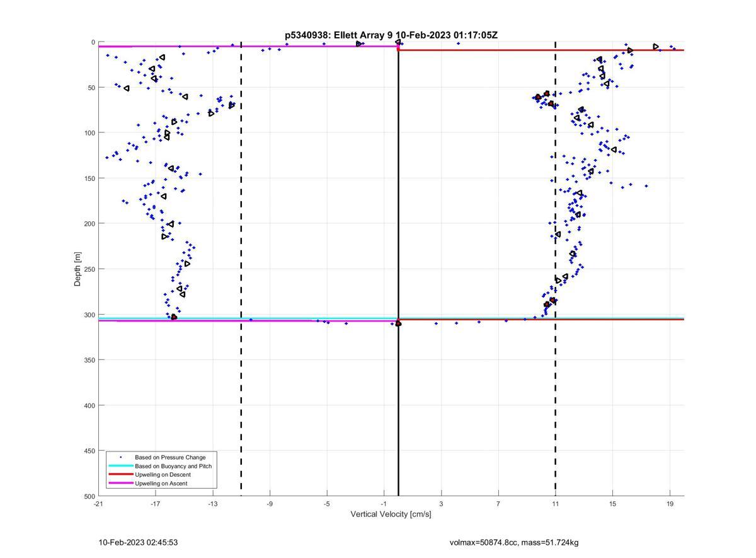Click the volmax=50874.8cc, mass=51.724kg text

tap(514, 542)
